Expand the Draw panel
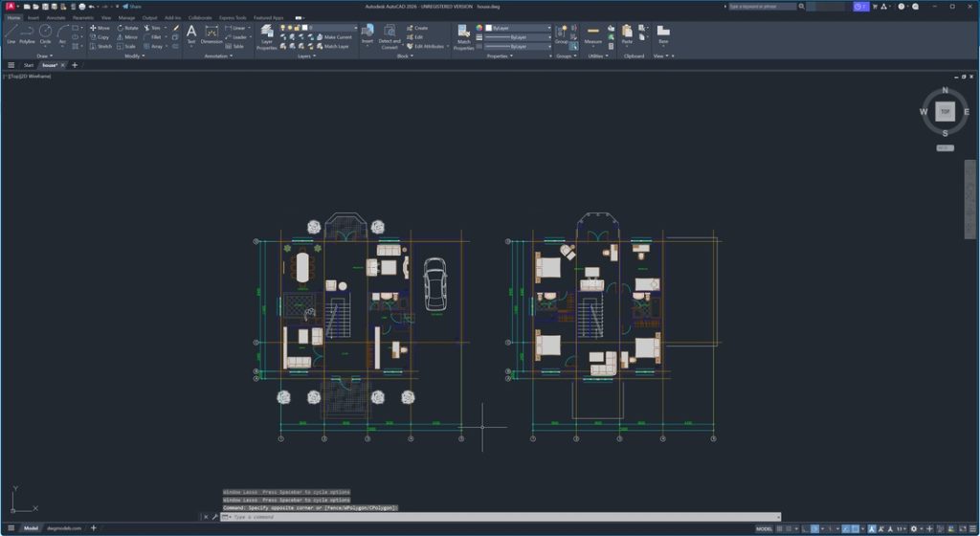Image resolution: width=980 pixels, height=536 pixels. click(x=45, y=56)
